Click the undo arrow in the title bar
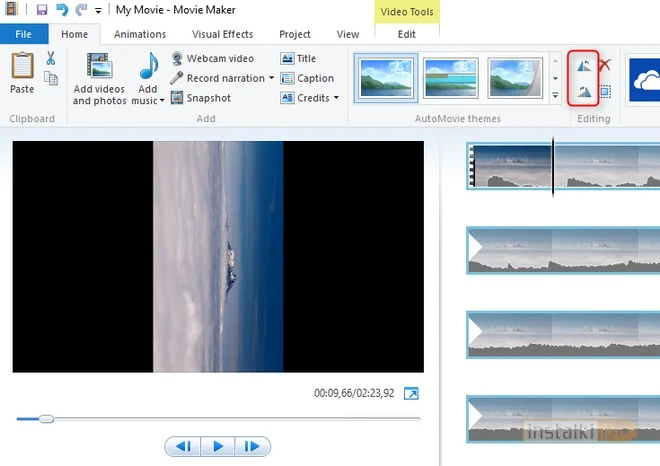The width and height of the screenshot is (660, 466). (62, 10)
